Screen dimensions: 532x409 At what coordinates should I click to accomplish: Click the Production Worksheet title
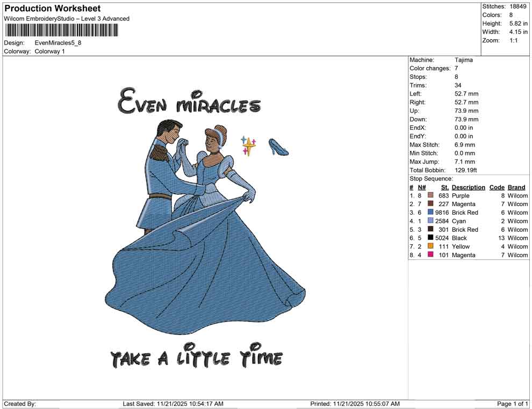point(52,8)
